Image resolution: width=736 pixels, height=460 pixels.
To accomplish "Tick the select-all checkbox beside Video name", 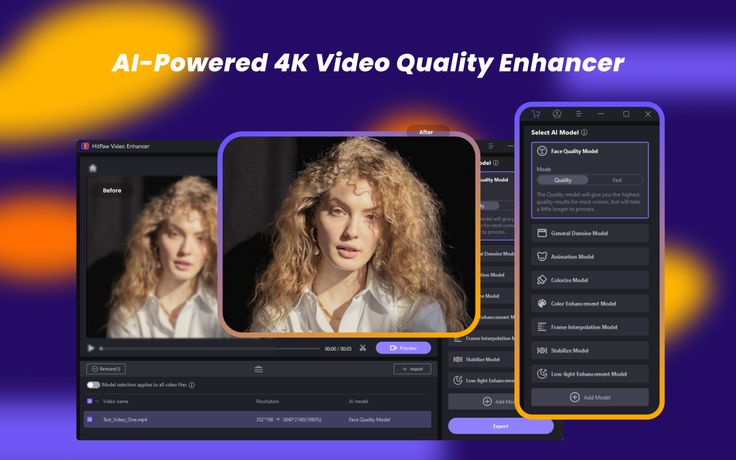I will pos(89,401).
